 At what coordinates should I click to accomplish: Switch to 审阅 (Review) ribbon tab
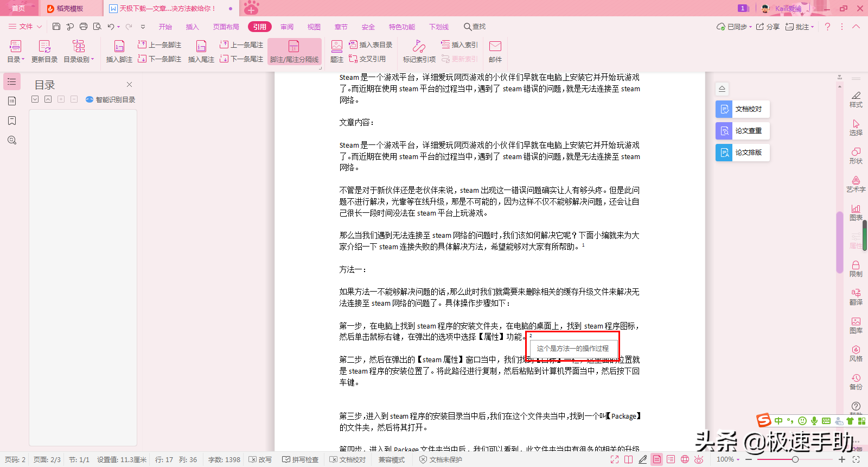tap(287, 27)
